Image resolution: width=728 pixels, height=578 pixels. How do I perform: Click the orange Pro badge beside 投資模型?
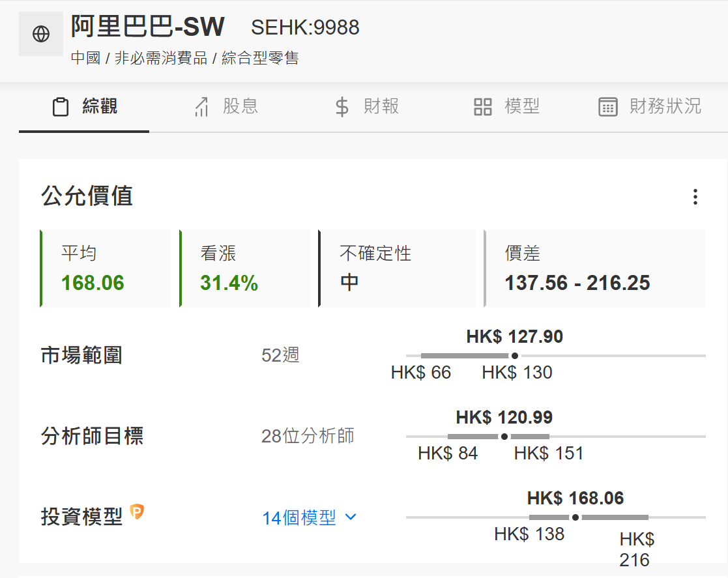click(136, 512)
